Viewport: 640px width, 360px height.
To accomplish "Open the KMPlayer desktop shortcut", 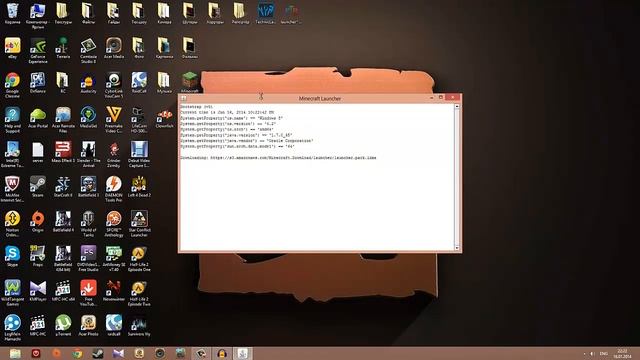I will [38, 291].
